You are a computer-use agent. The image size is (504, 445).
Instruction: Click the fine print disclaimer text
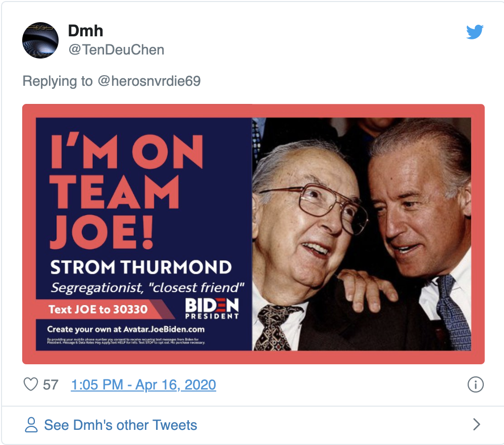click(x=126, y=342)
